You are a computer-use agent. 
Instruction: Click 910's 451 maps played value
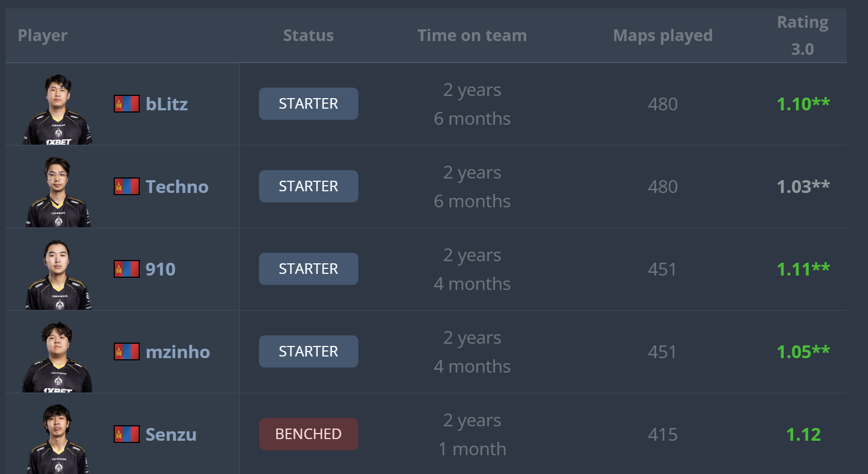tap(663, 269)
